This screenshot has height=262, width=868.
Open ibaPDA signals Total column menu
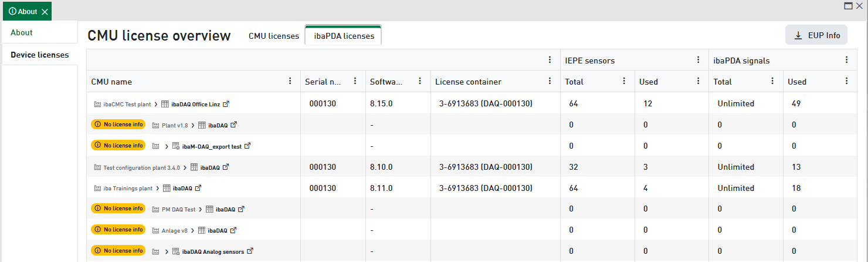[x=772, y=81]
